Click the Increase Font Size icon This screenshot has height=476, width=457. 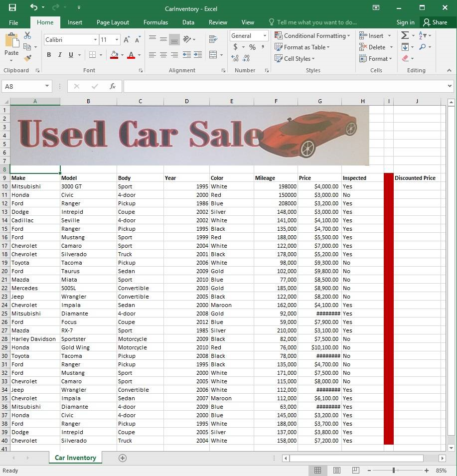click(x=127, y=40)
